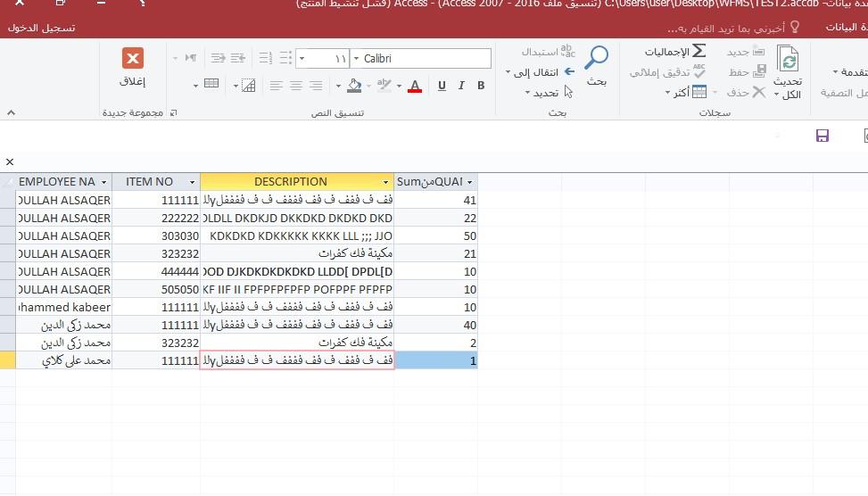Toggle the الإجماليات totals row
The image size is (868, 496).
tap(674, 52)
